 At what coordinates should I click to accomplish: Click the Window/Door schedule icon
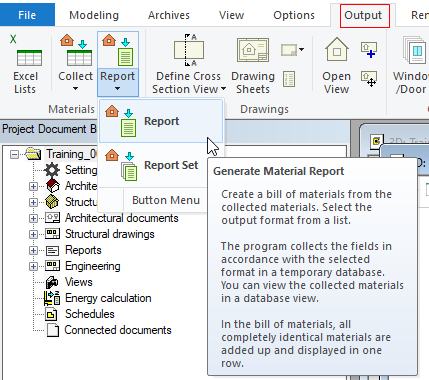point(413,50)
